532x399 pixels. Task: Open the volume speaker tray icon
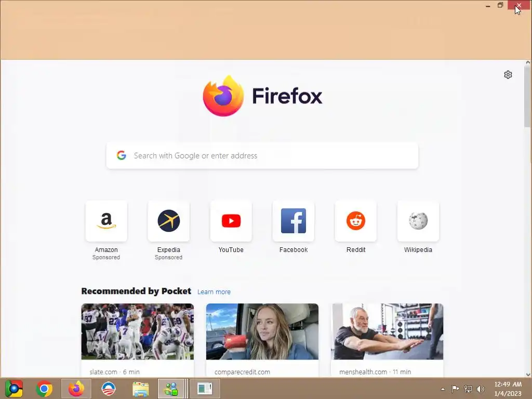(x=481, y=389)
